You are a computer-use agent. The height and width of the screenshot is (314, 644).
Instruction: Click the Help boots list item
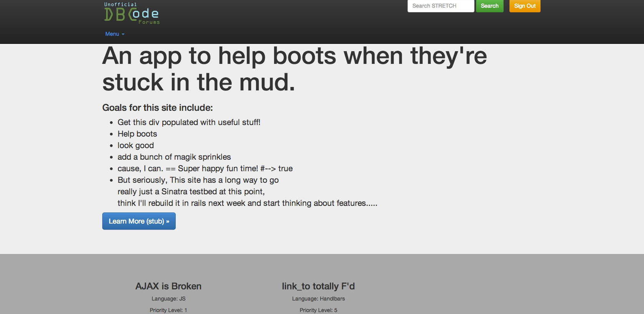pyautogui.click(x=137, y=134)
